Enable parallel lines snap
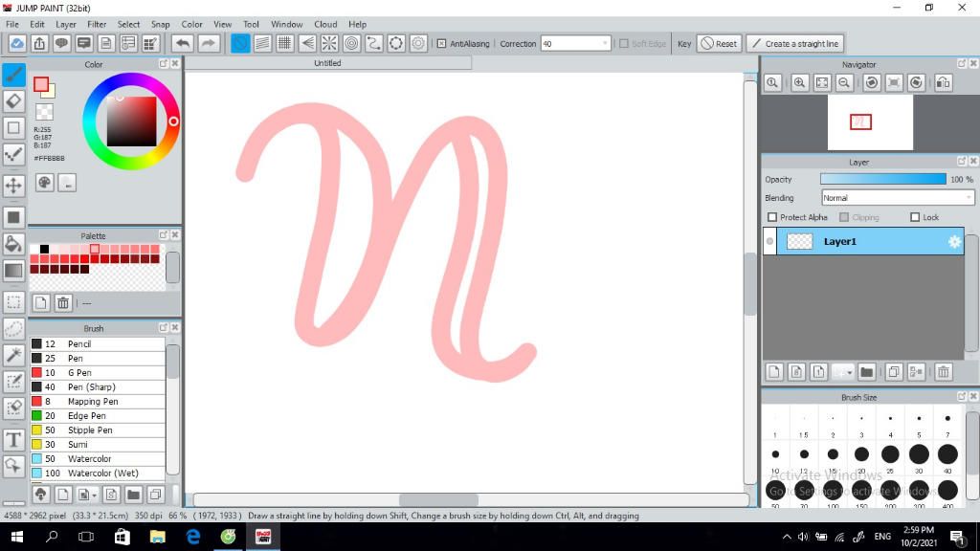Viewport: 980px width, 551px height. click(x=262, y=44)
